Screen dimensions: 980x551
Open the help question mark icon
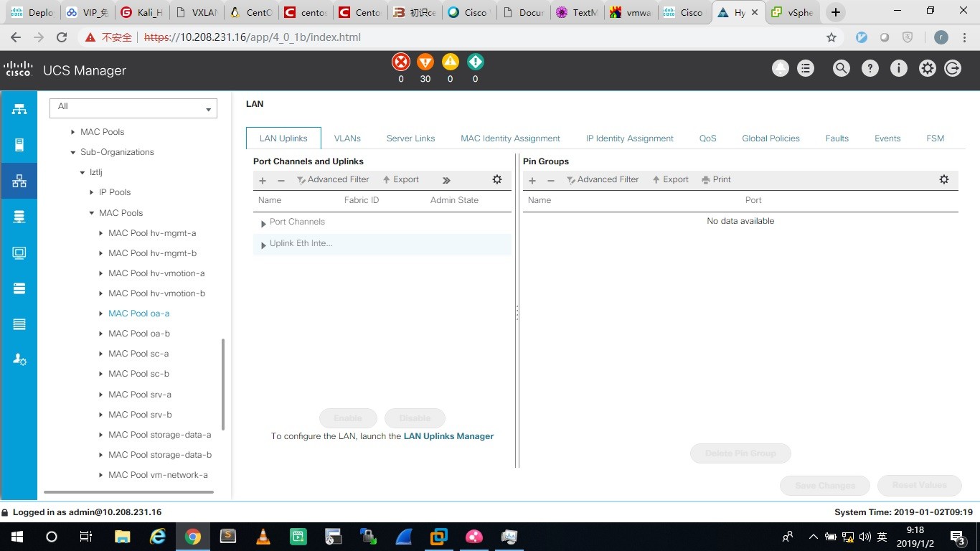[x=870, y=69]
